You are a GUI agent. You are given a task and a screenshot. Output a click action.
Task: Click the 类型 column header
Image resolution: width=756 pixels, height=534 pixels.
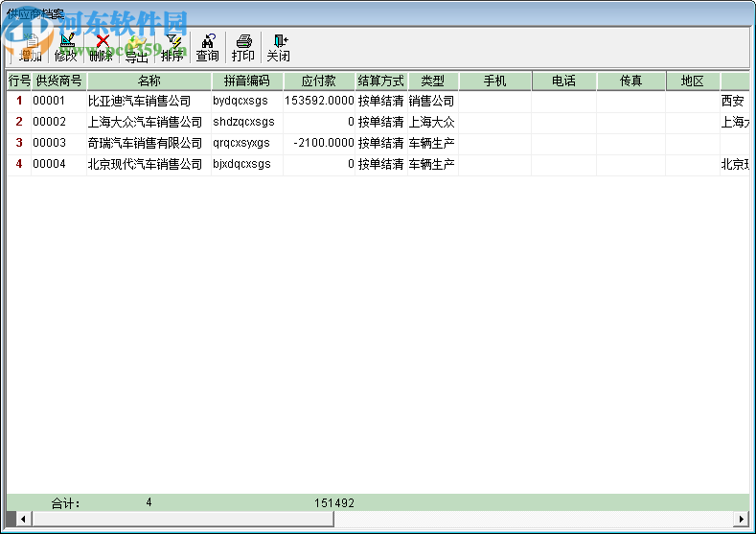[432, 81]
